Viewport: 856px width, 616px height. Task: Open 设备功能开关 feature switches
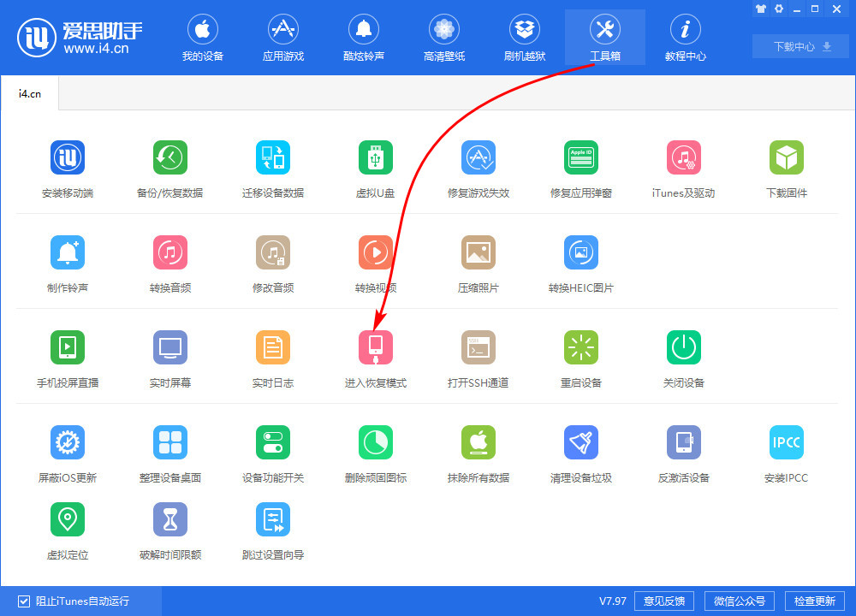click(x=272, y=443)
